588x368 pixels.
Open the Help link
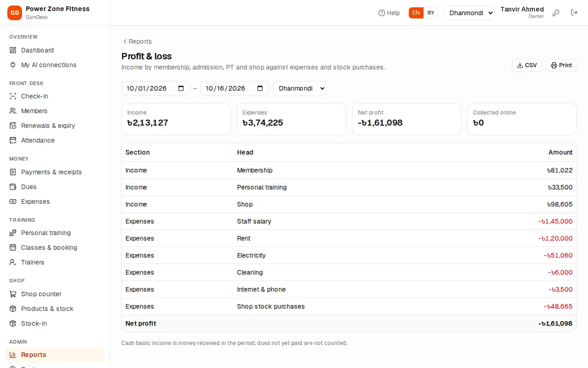point(389,13)
